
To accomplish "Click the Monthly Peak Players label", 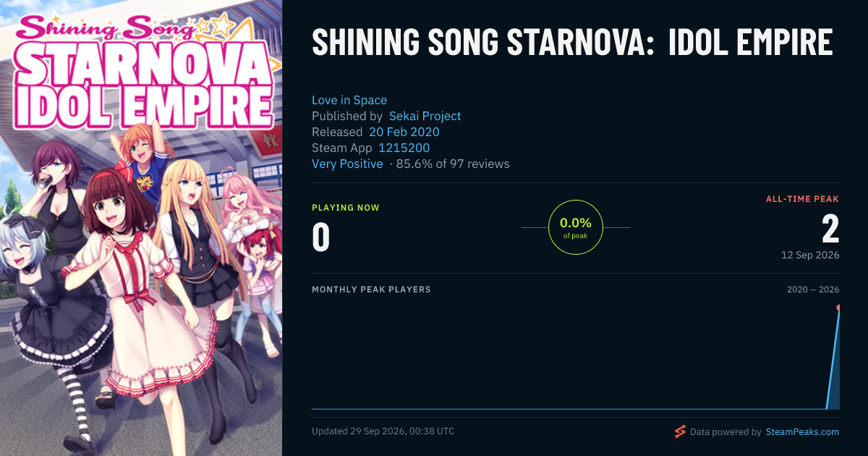I will coord(371,290).
